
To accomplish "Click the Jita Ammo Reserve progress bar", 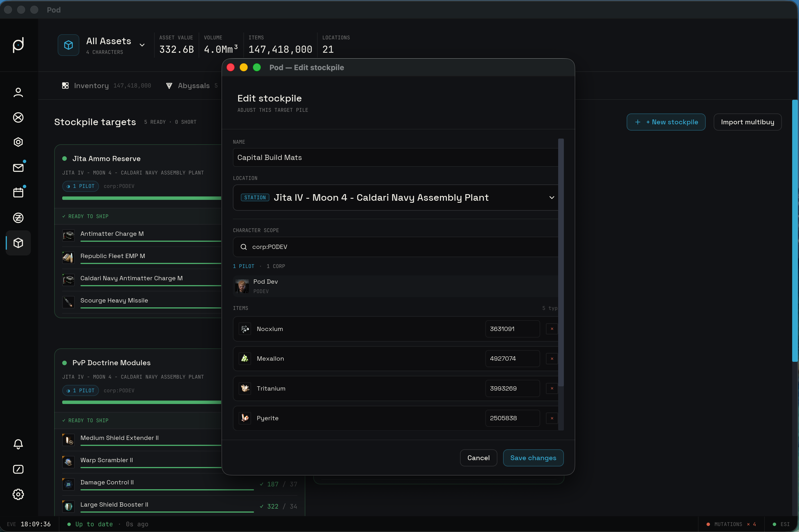I will click(x=142, y=198).
